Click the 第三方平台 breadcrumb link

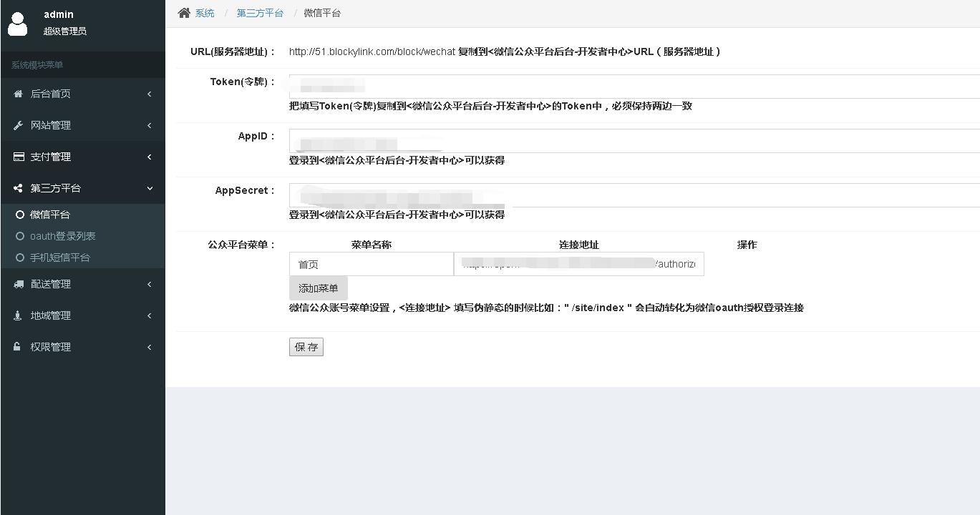tap(260, 13)
